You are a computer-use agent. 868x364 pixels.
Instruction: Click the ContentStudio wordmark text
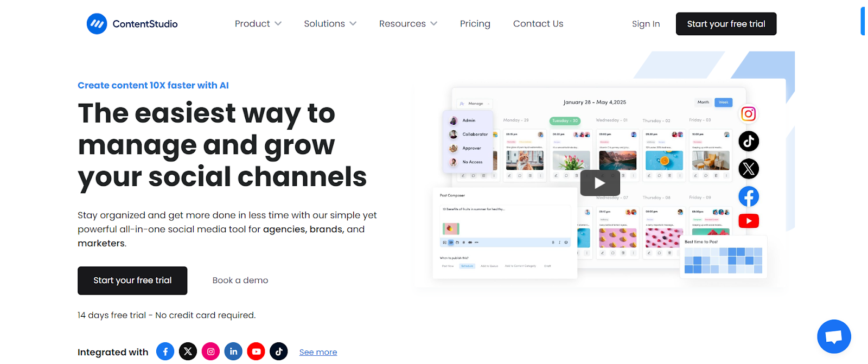coord(145,24)
